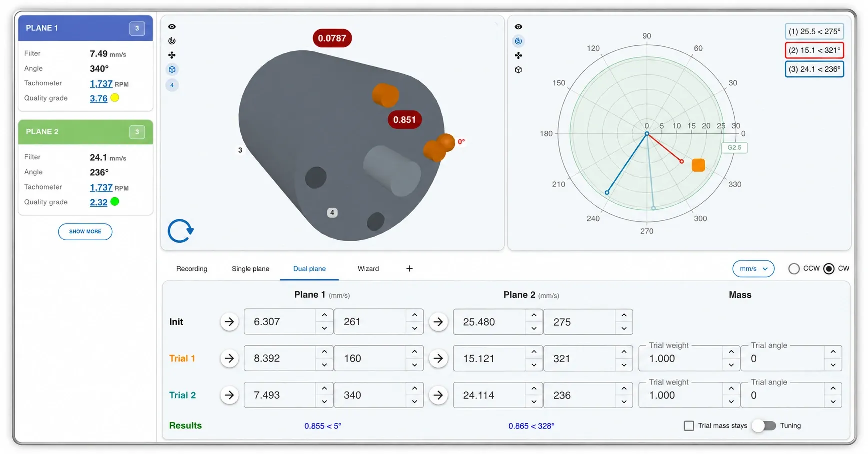Open the Wizard tab
Viewport: 868px width, 454px height.
[368, 269]
